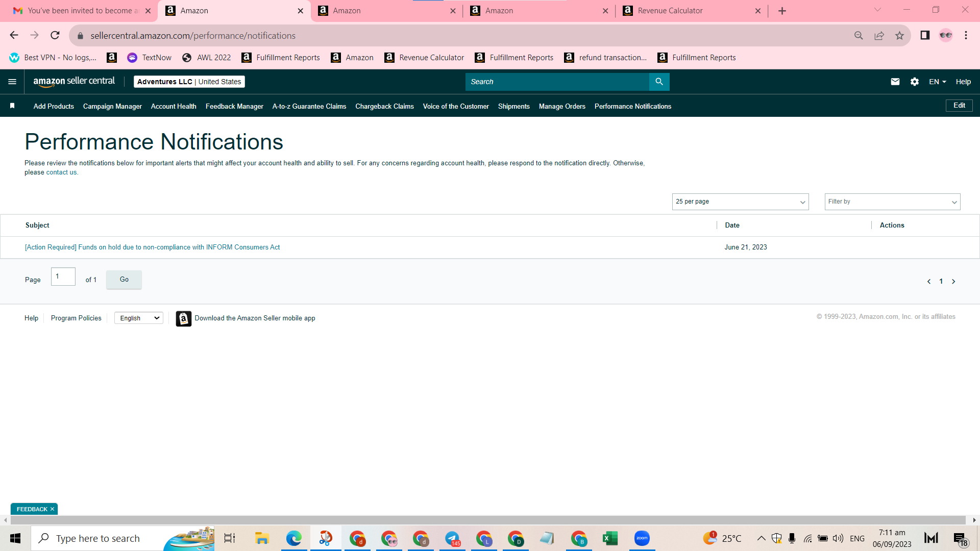Open Campaign Manager menu item
This screenshot has width=980, height=551.
[x=112, y=106]
